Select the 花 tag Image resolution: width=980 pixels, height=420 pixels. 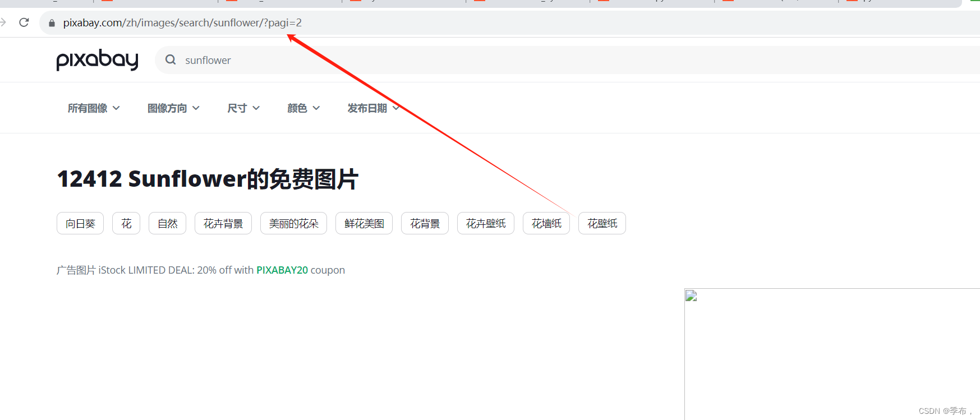point(126,223)
